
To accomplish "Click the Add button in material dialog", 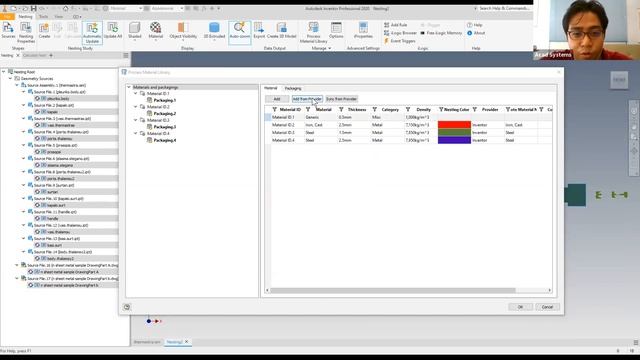I will pos(277,99).
